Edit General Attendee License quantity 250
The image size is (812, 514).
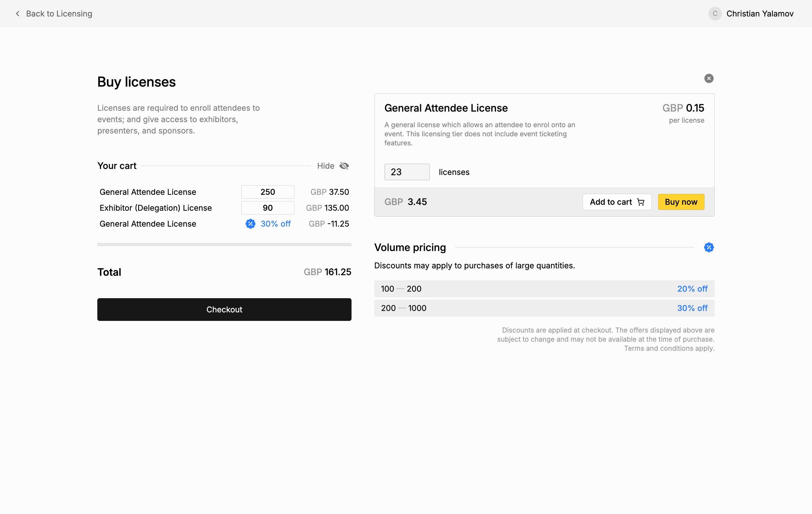tap(268, 192)
